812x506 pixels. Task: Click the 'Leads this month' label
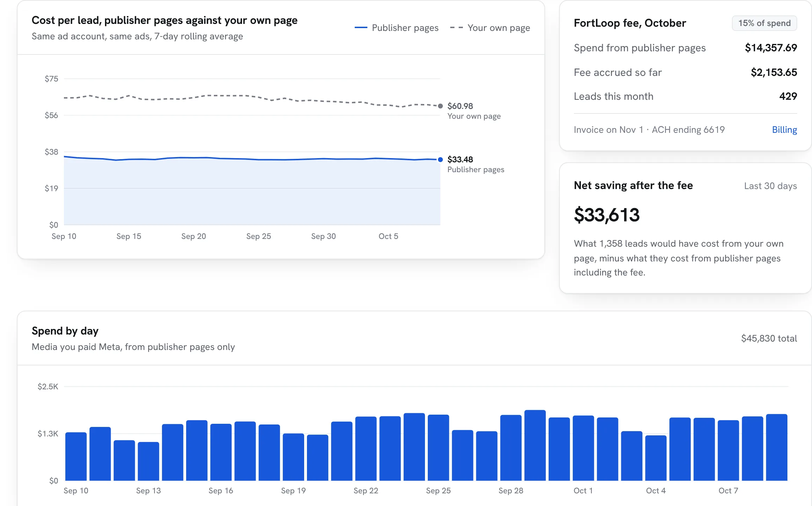614,96
